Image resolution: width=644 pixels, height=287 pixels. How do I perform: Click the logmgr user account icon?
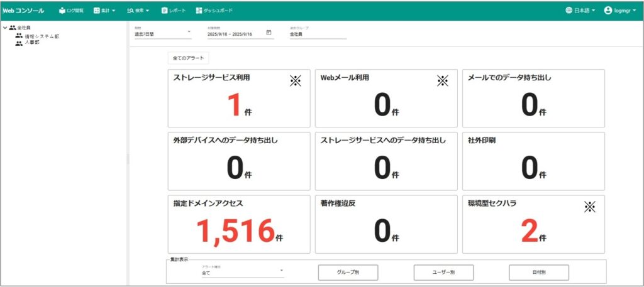tap(608, 11)
